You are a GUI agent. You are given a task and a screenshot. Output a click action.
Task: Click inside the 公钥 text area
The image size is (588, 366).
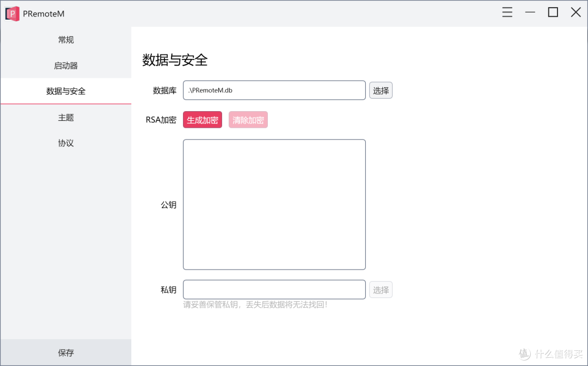274,204
